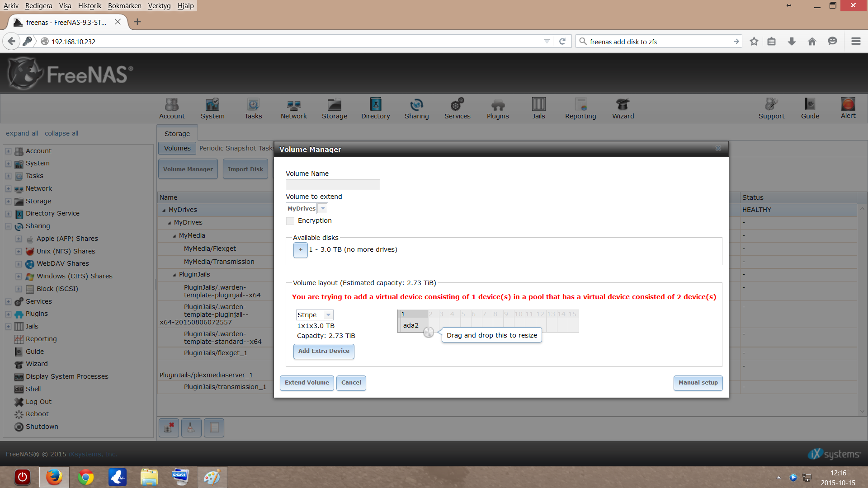Viewport: 868px width, 488px height.
Task: Open Firefox bookmark star icon
Action: [x=754, y=42]
